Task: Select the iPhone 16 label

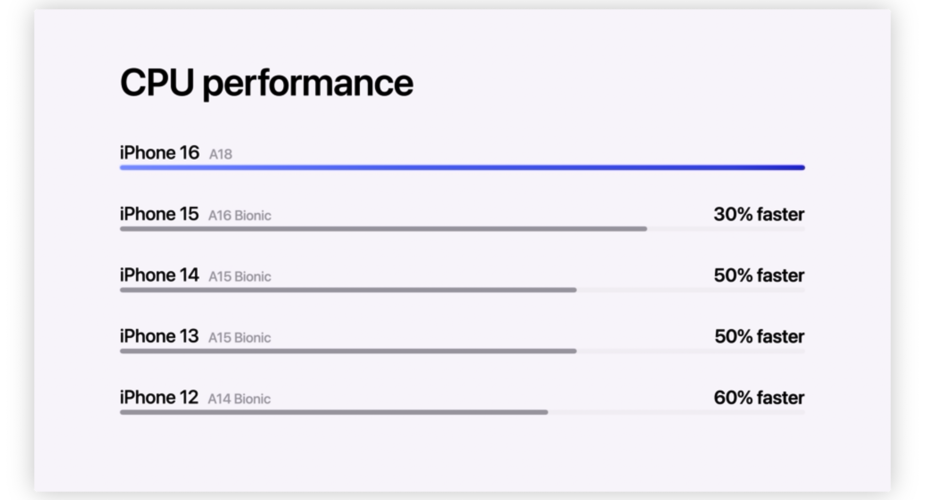Action: pos(159,153)
